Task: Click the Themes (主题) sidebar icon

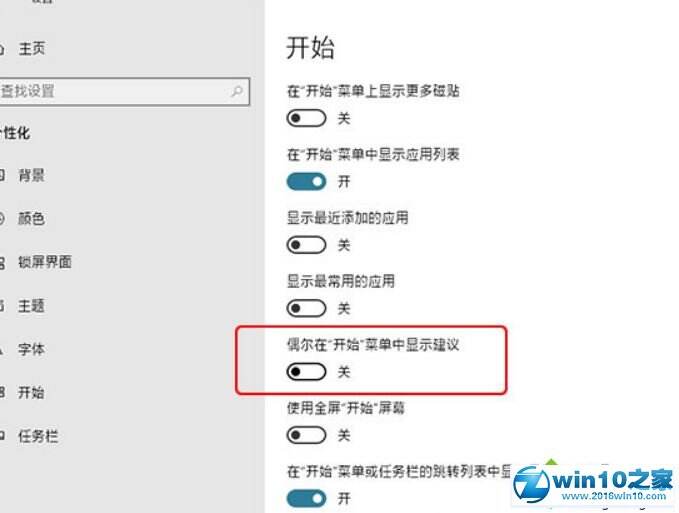Action: click(x=2, y=306)
